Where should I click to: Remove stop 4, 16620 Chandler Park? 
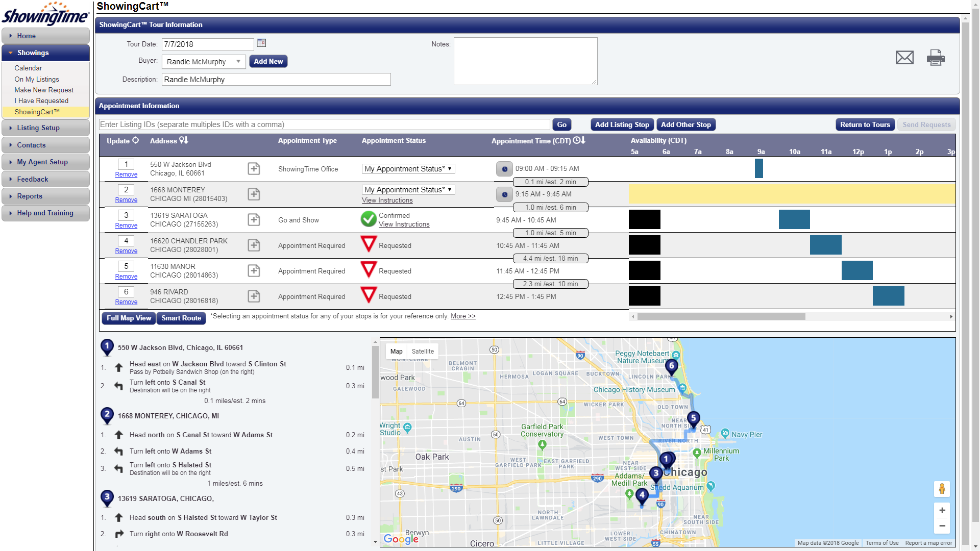click(x=126, y=251)
